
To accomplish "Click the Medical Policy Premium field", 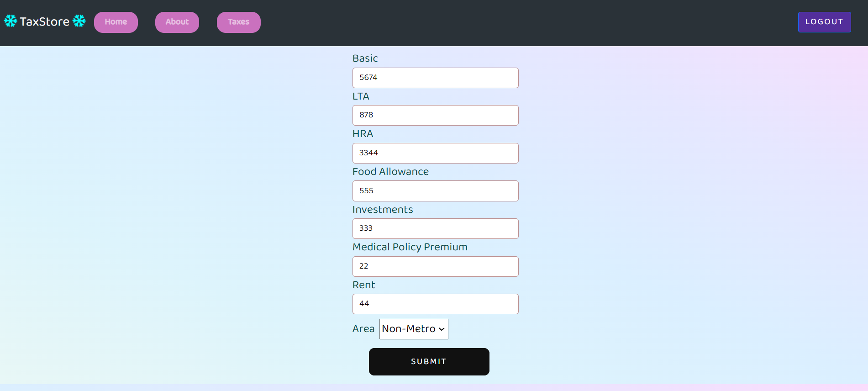I will 435,266.
